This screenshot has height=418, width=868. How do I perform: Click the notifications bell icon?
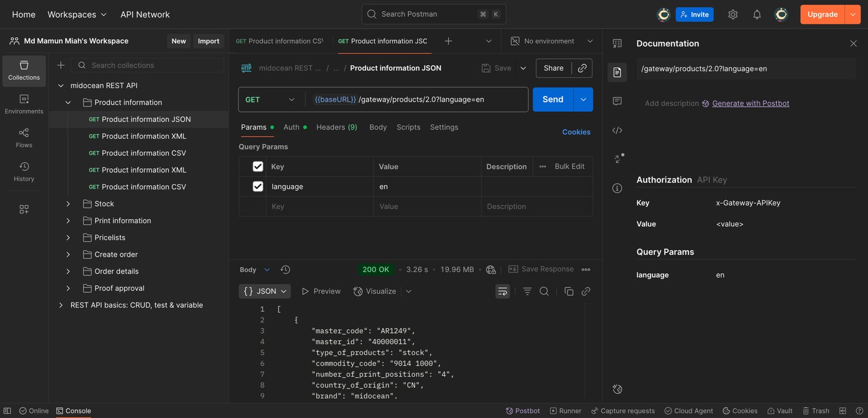(757, 15)
